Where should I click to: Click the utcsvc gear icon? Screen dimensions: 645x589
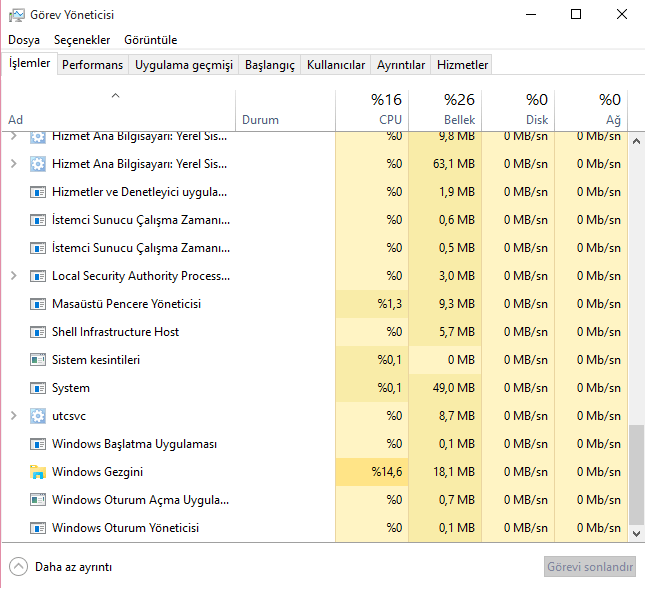pos(38,416)
